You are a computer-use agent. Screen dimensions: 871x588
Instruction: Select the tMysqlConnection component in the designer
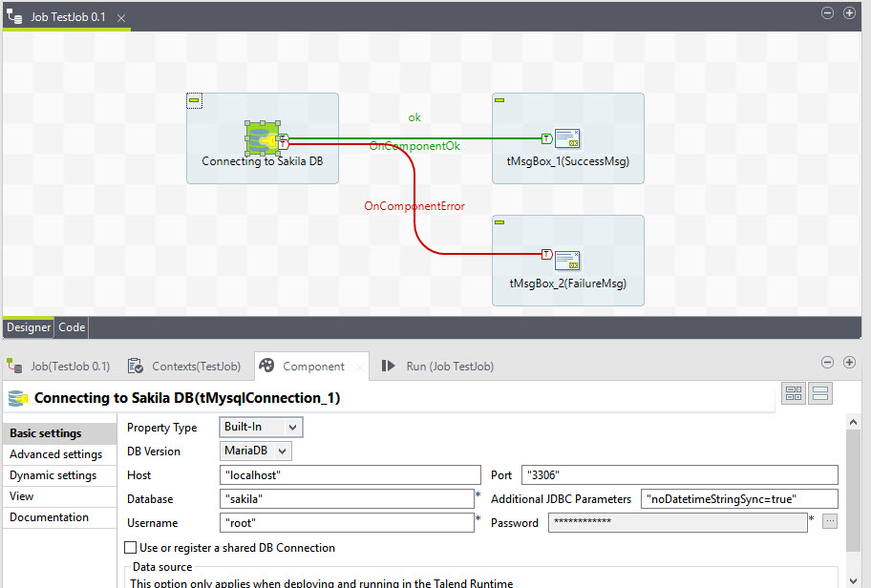(263, 137)
